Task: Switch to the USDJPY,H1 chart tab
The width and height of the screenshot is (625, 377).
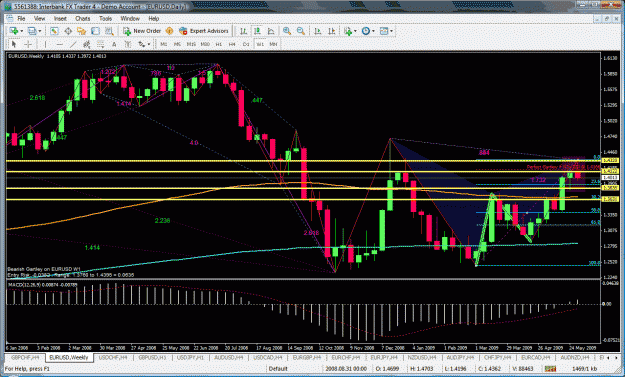Action: pos(190,357)
